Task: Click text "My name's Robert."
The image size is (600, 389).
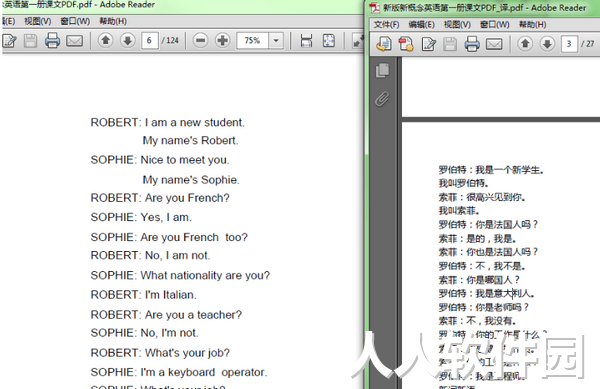Action: coord(191,140)
